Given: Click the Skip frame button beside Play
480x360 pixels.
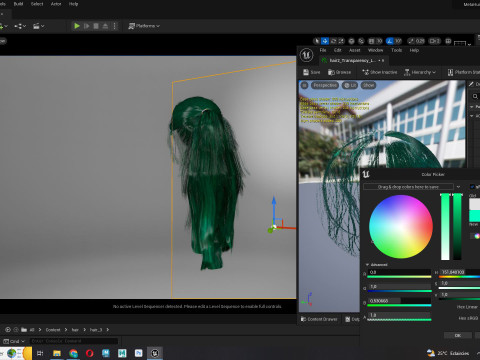Looking at the screenshot, I should click(87, 26).
